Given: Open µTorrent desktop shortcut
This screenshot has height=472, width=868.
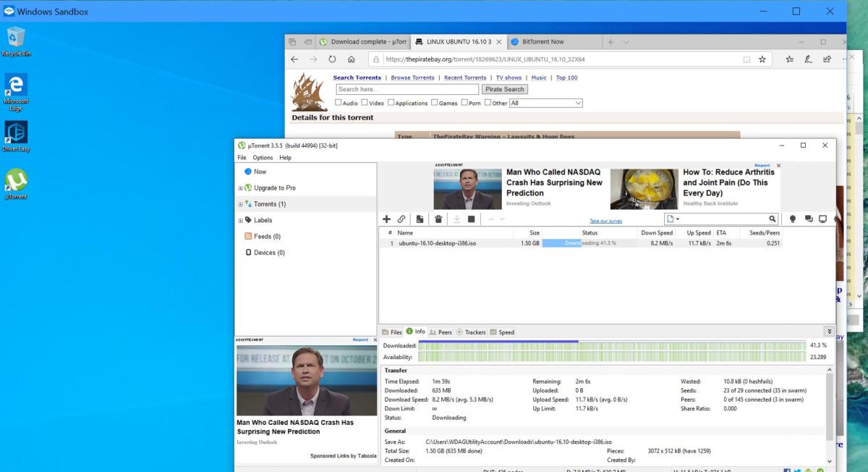Looking at the screenshot, I should pyautogui.click(x=16, y=184).
